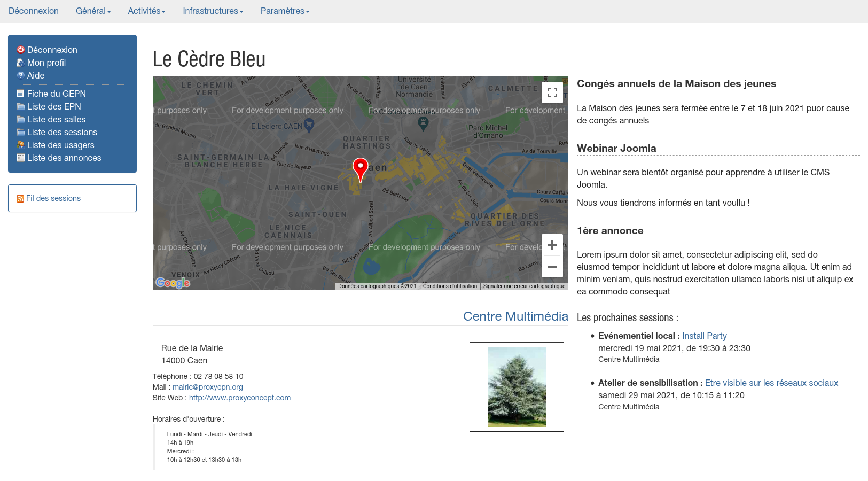Open Liste des annonces in the sidebar

point(64,158)
